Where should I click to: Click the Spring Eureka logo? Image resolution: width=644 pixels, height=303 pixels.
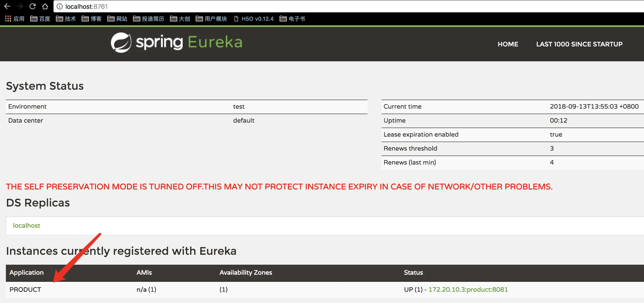pos(177,43)
